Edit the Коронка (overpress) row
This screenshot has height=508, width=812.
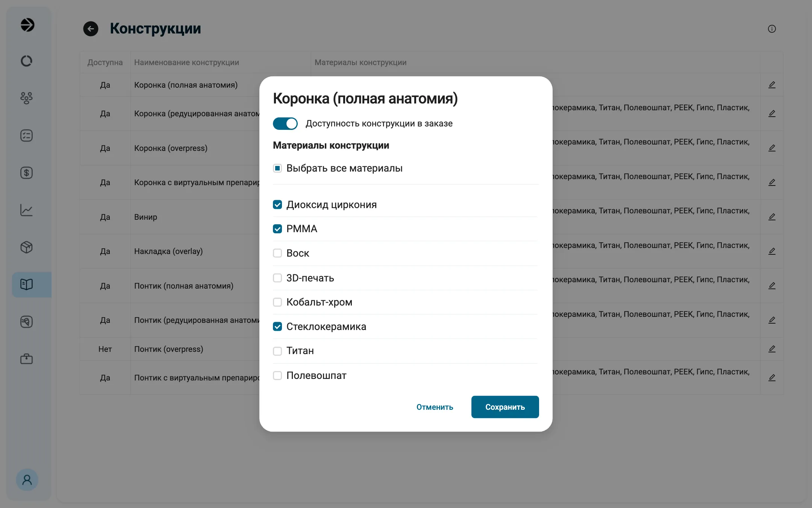click(772, 148)
